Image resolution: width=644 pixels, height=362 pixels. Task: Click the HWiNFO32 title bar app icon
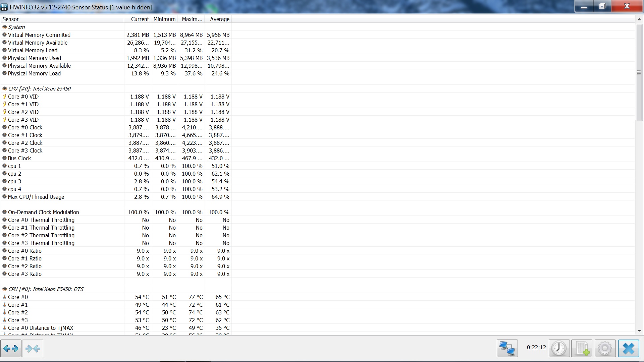point(4,7)
